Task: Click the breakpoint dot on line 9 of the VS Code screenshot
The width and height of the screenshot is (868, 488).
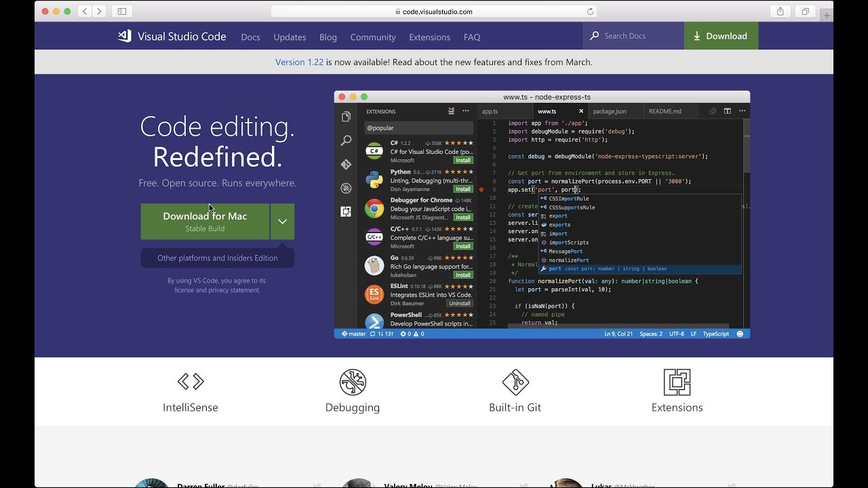Action: pos(481,190)
